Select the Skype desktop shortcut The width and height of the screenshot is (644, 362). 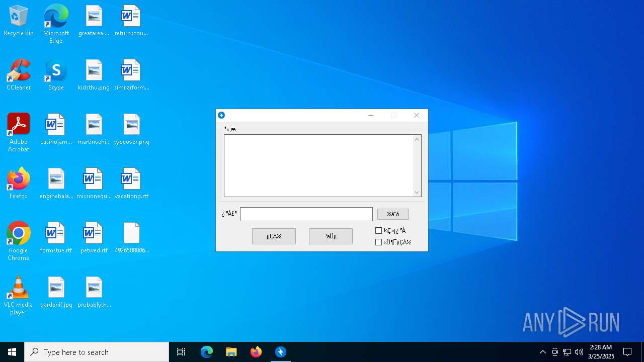(56, 75)
